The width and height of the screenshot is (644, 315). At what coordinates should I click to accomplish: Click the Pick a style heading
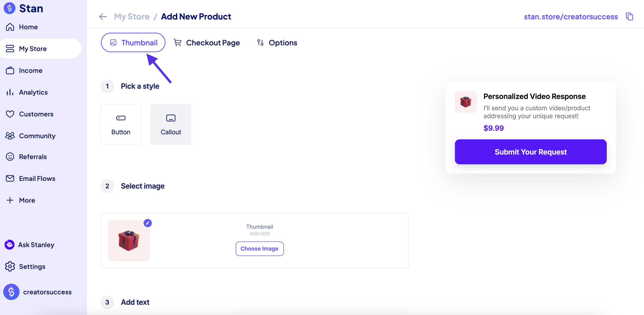(x=140, y=86)
